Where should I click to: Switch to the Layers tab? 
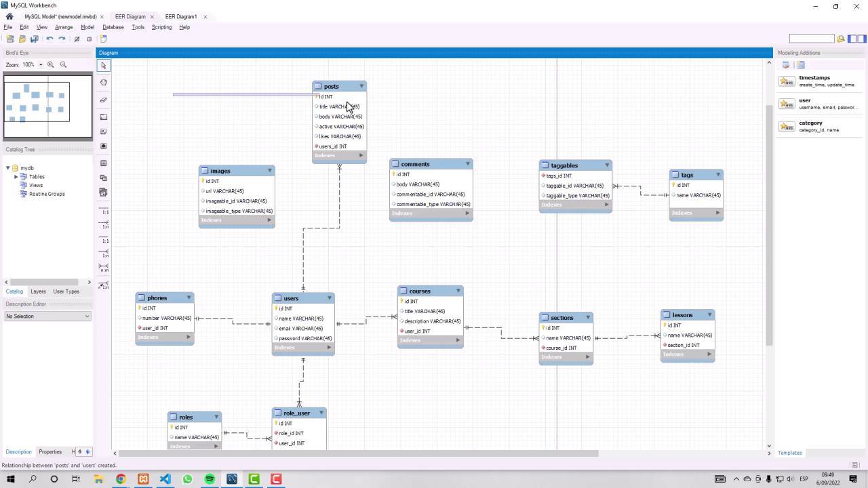38,291
